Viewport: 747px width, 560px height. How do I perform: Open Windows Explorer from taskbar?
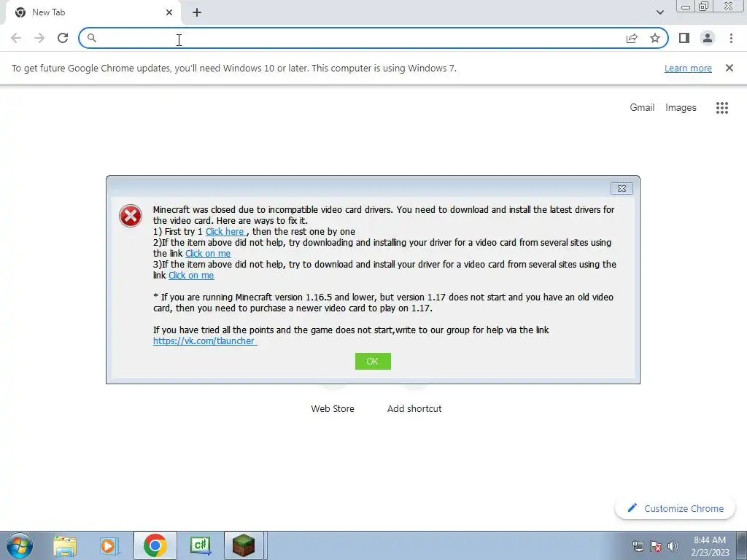(x=65, y=545)
